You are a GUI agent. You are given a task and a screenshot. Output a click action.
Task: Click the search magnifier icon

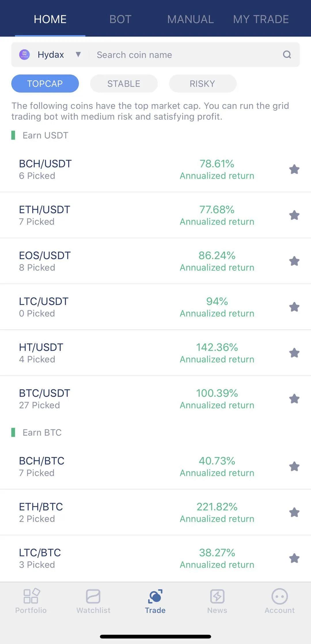coord(287,54)
